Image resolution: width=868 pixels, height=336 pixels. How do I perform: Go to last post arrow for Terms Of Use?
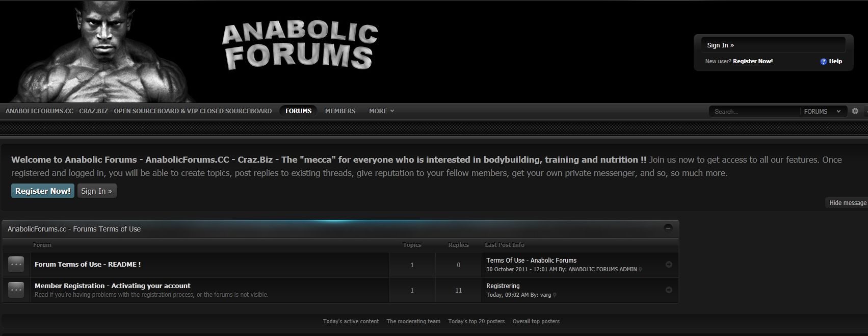click(669, 264)
